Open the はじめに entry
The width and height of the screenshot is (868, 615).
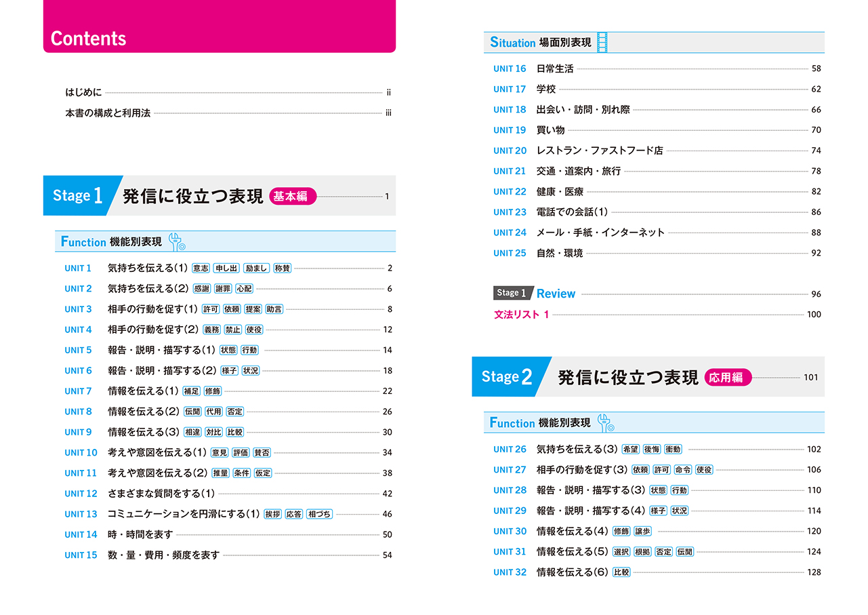(228, 92)
